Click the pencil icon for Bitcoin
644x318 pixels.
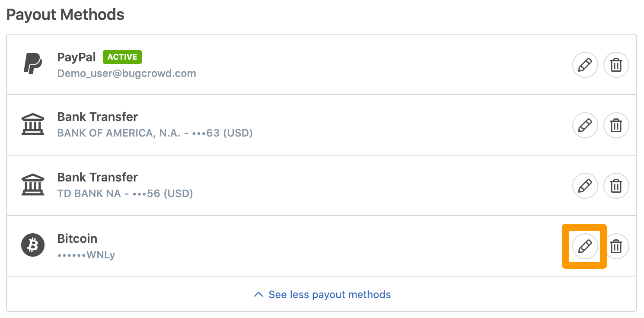pos(585,247)
